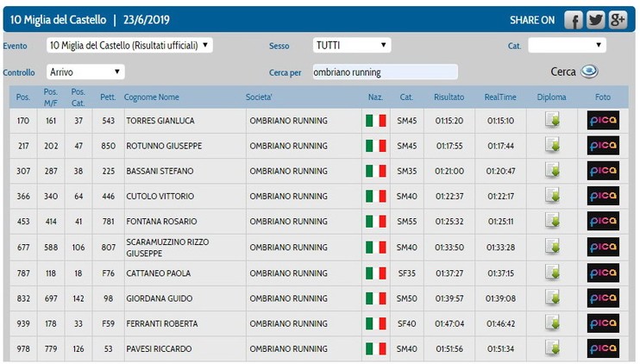
Task: Select the name PAVESI RICCARDO
Action: point(159,349)
